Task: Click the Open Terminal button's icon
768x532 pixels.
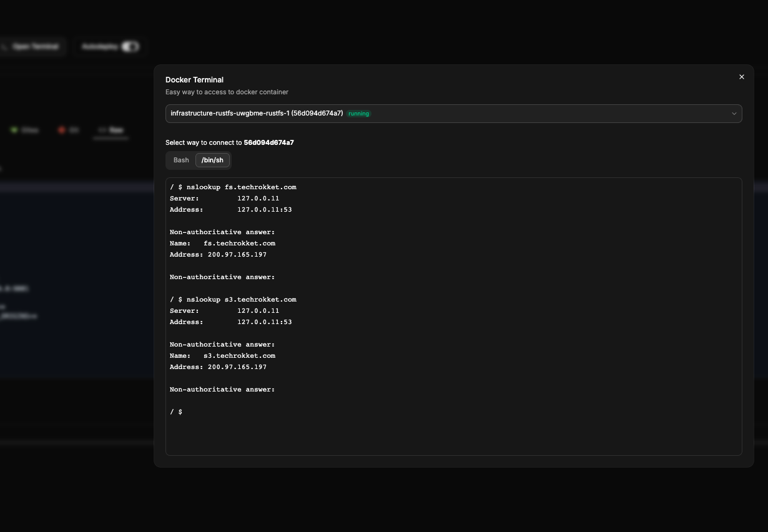Action: point(4,47)
